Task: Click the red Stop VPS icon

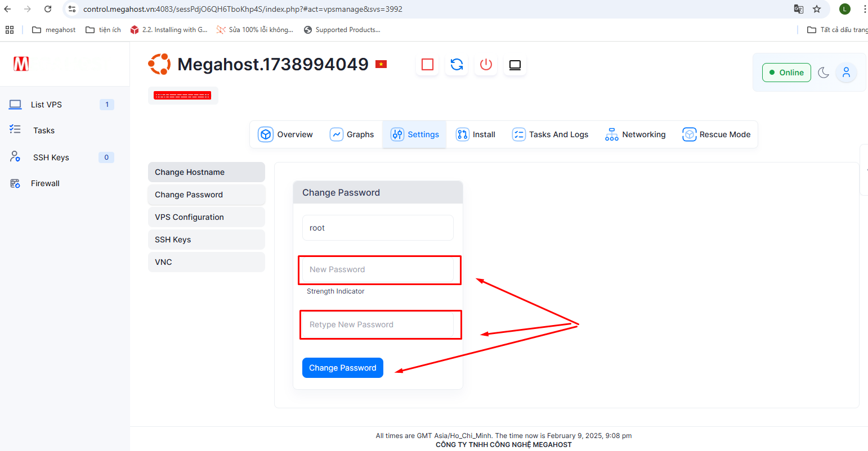Action: coord(427,65)
